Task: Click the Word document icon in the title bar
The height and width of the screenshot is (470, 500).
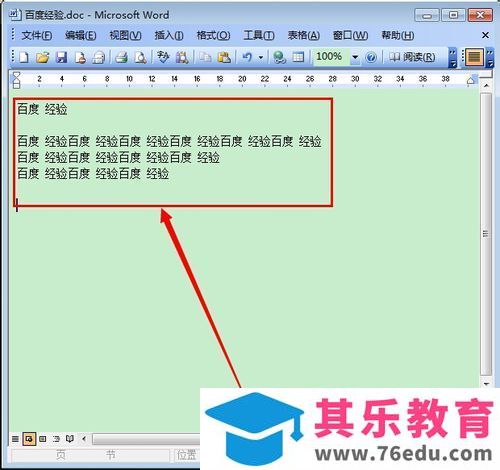Action: click(15, 15)
